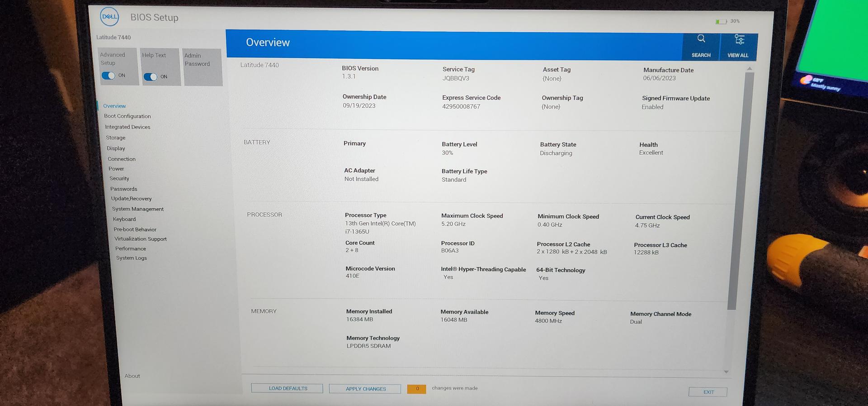Screen dimensions: 868x406
Task: Click the About link
Action: [132, 376]
